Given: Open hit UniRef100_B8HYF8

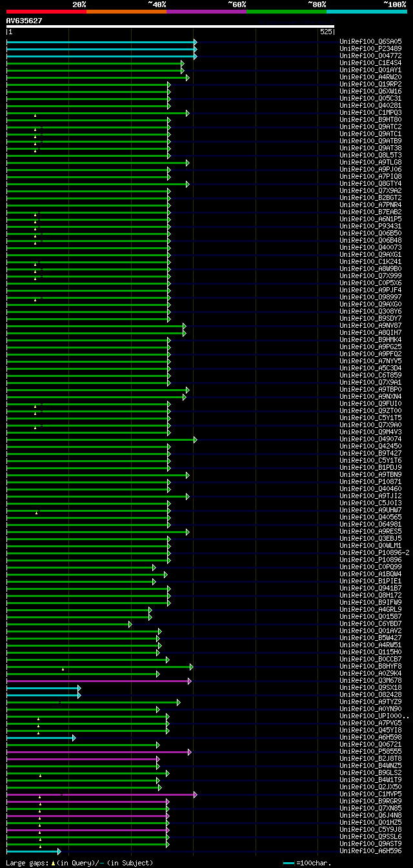Looking at the screenshot, I should [x=372, y=667].
